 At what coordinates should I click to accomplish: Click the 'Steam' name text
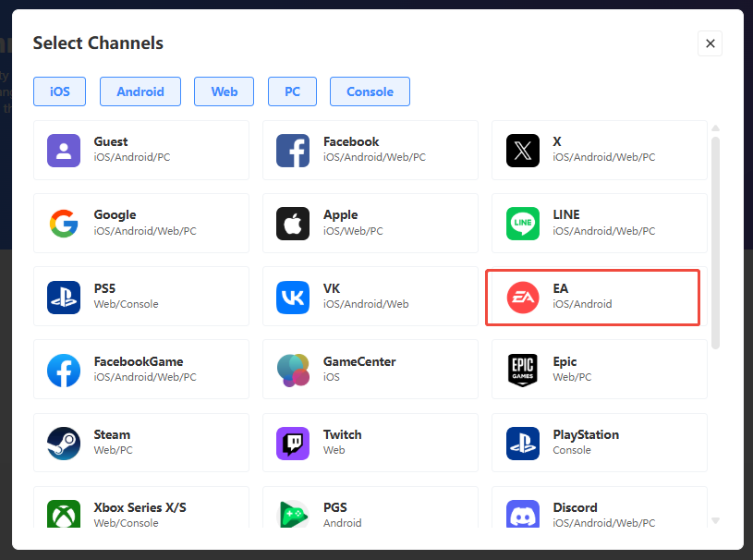click(112, 434)
